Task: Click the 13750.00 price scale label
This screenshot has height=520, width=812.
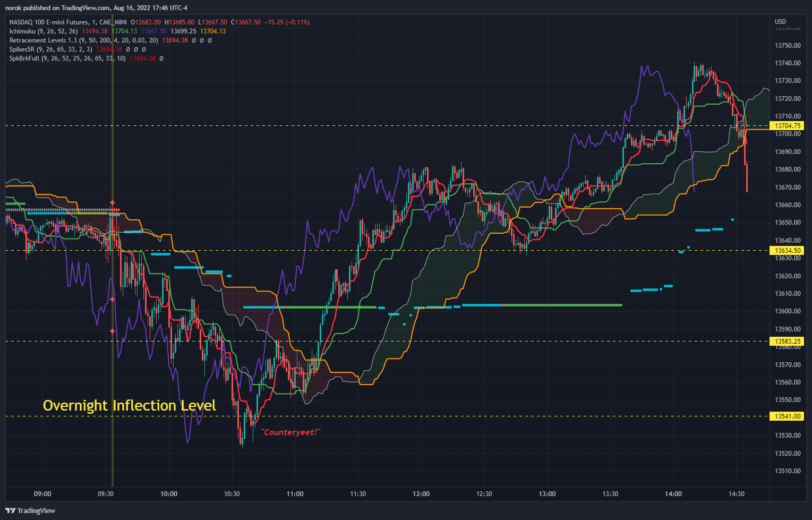Action: [x=788, y=46]
